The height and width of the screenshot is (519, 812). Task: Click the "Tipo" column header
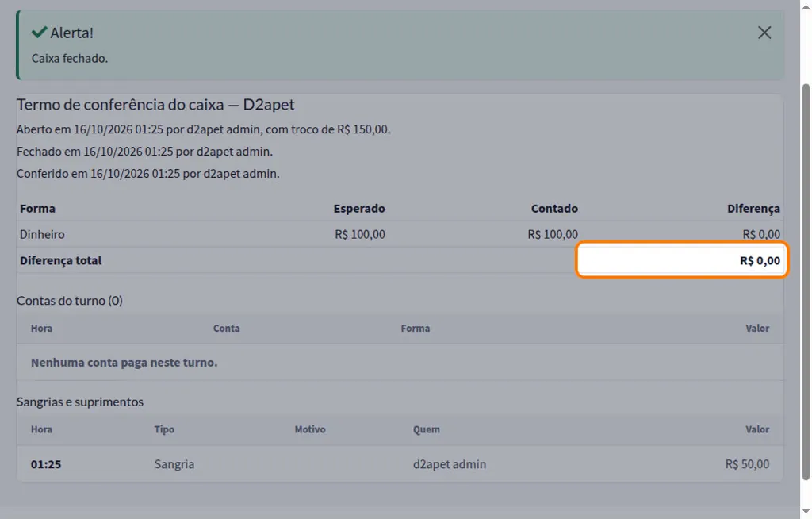click(164, 429)
